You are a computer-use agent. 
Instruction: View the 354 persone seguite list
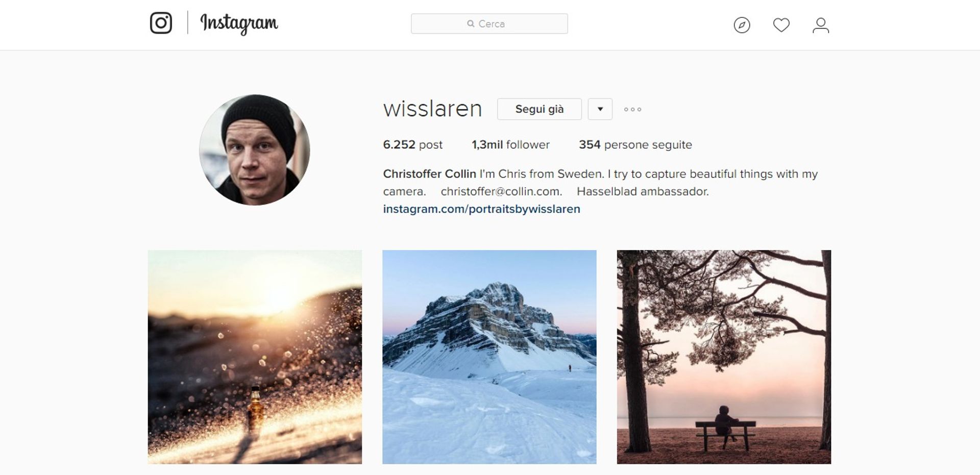(x=635, y=145)
